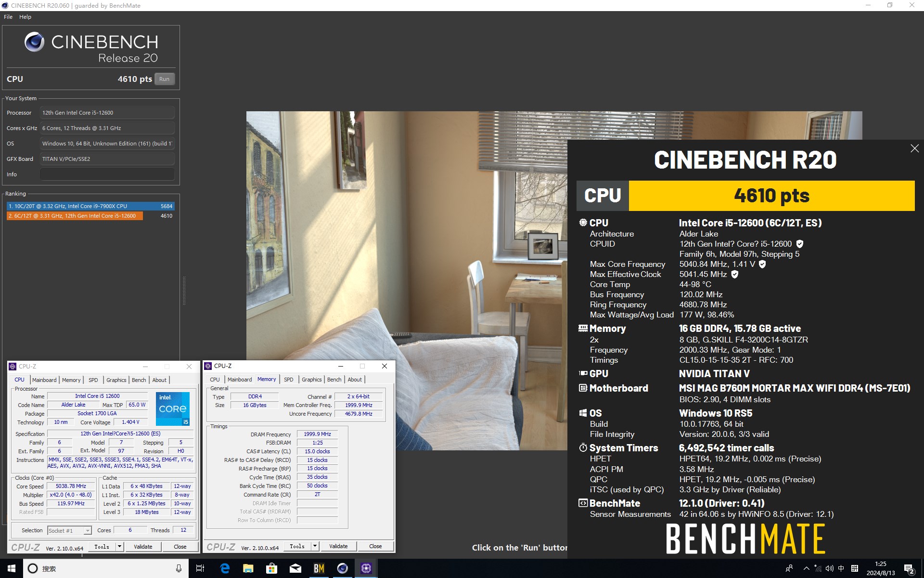
Task: Switch to CPU-Z taskbar icon
Action: 366,568
